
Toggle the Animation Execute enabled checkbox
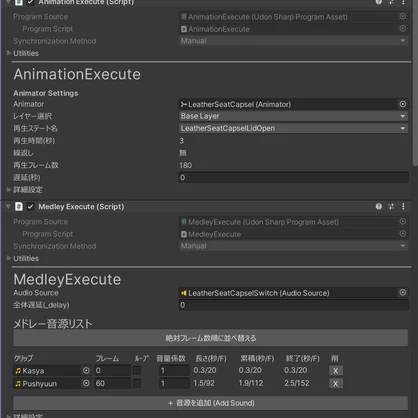tap(30, 2)
